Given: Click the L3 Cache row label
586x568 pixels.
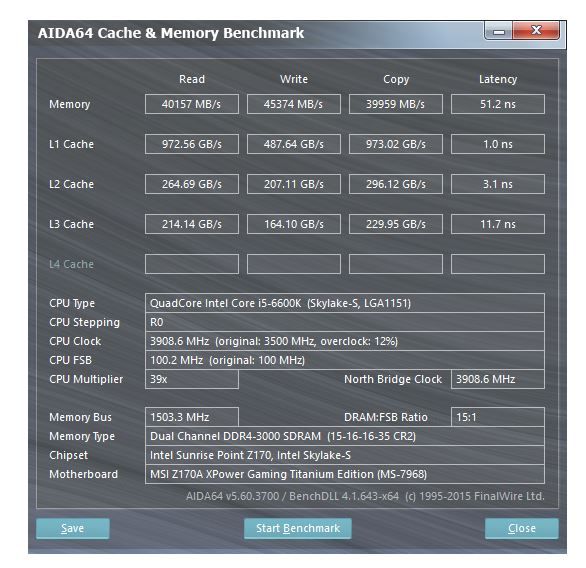Looking at the screenshot, I should tap(71, 224).
